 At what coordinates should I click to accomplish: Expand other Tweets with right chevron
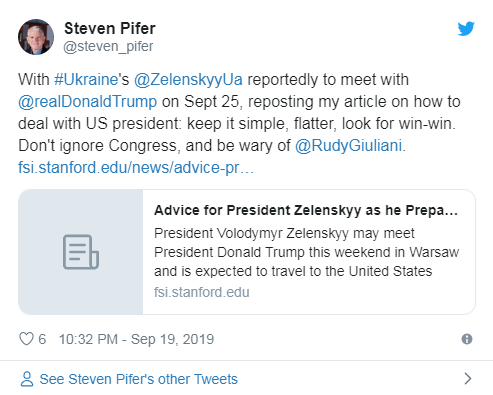coord(468,379)
